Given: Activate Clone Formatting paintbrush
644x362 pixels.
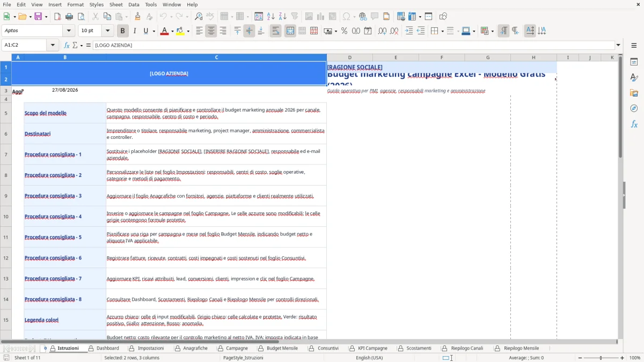Looking at the screenshot, I should (x=137, y=17).
